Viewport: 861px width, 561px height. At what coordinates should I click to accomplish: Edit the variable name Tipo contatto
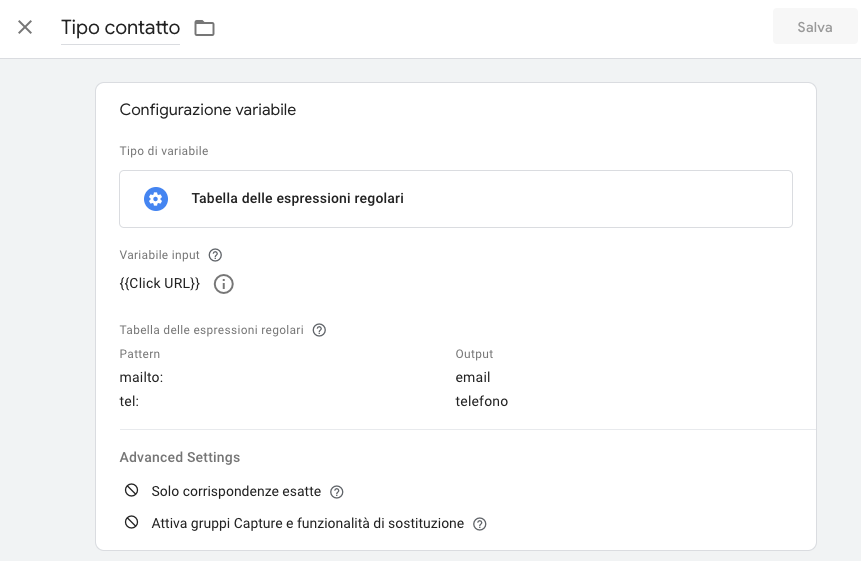[120, 28]
